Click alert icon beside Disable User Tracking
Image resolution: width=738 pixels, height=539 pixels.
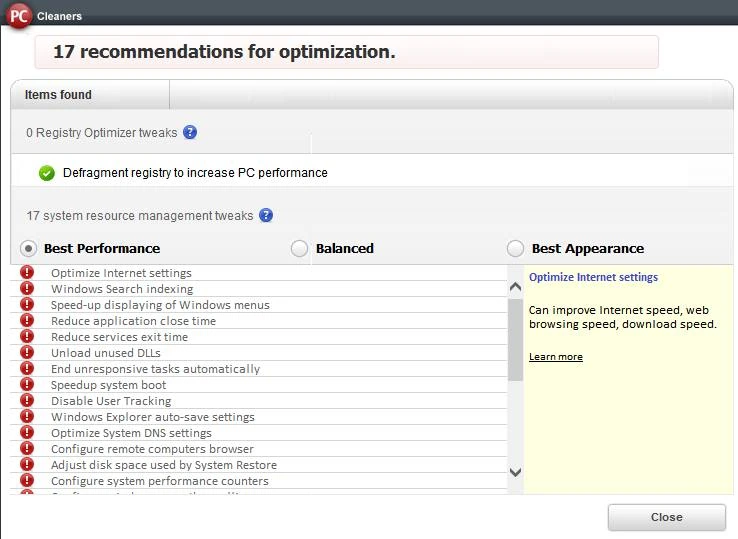[x=27, y=400]
